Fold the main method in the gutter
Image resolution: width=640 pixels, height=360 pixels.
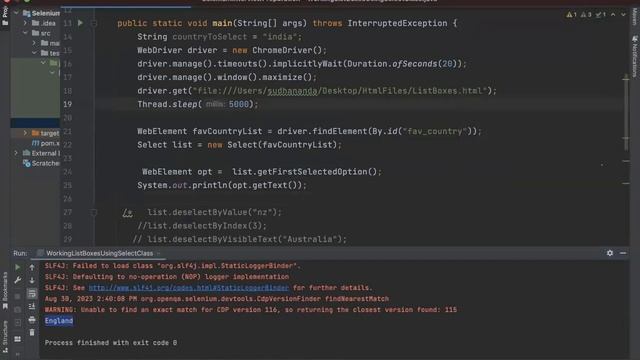94,23
